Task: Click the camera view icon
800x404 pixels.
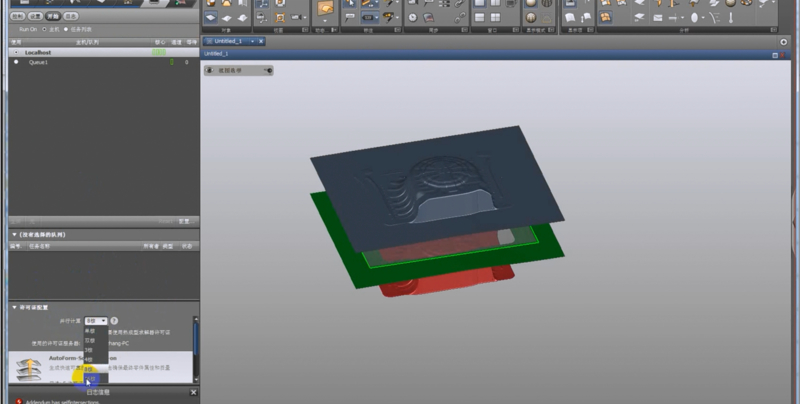Action: (x=296, y=17)
